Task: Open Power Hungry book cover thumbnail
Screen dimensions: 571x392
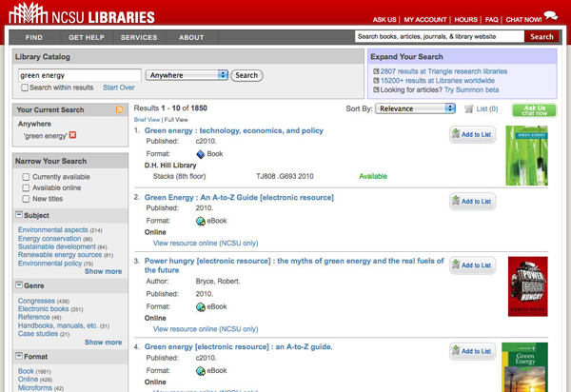Action: point(527,286)
